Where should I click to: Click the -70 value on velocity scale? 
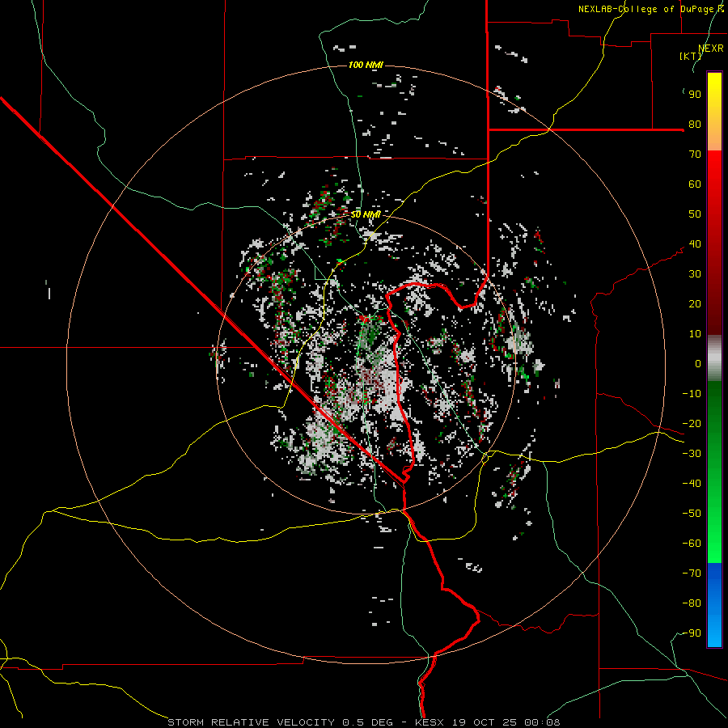coord(692,574)
